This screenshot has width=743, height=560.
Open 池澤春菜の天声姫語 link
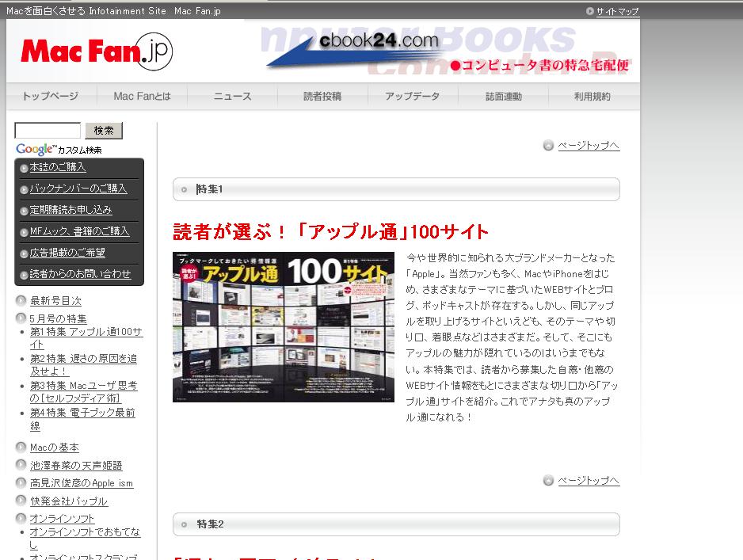coord(76,466)
